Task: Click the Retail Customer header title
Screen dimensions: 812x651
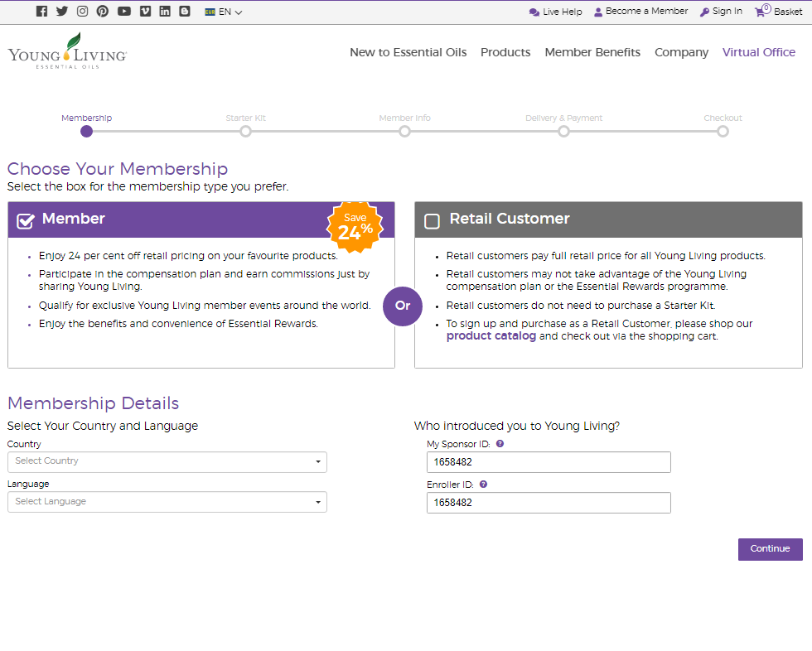Action: point(510,219)
